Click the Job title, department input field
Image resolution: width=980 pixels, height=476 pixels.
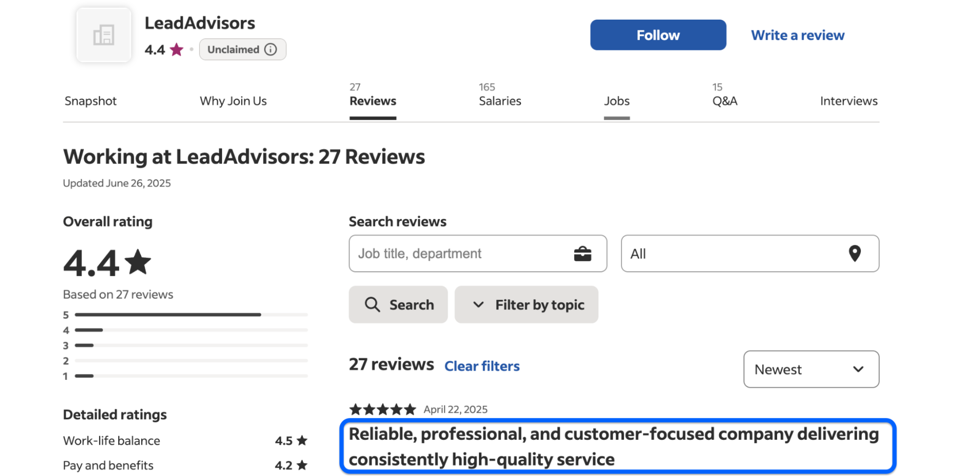click(478, 253)
